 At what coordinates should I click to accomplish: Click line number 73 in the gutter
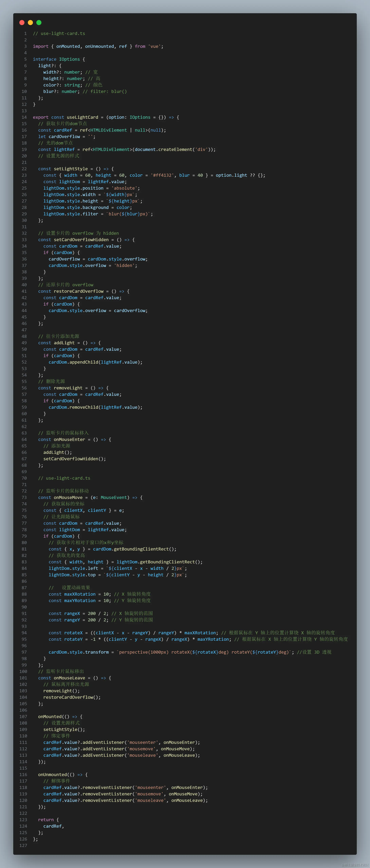click(24, 497)
